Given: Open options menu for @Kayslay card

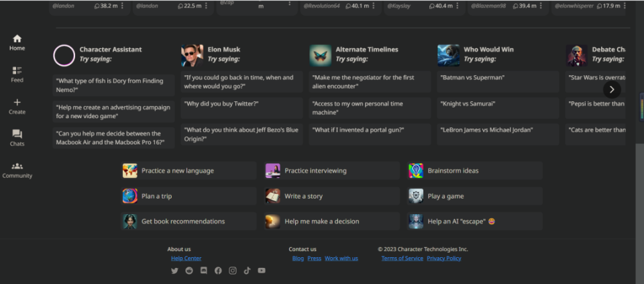Looking at the screenshot, I should [x=458, y=6].
